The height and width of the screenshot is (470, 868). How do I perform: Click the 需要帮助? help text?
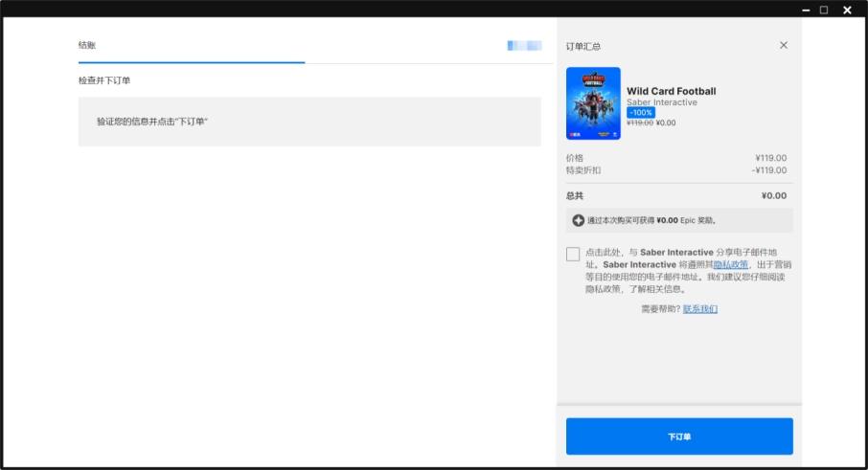[660, 308]
